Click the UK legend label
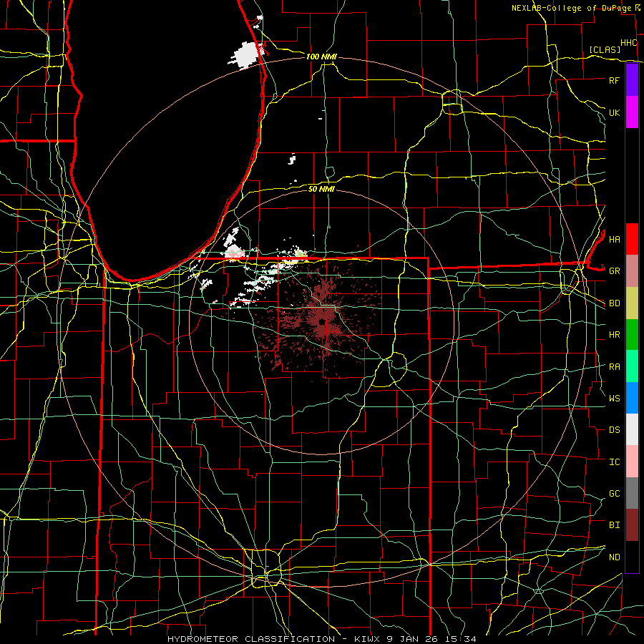644x644 pixels. (x=614, y=112)
